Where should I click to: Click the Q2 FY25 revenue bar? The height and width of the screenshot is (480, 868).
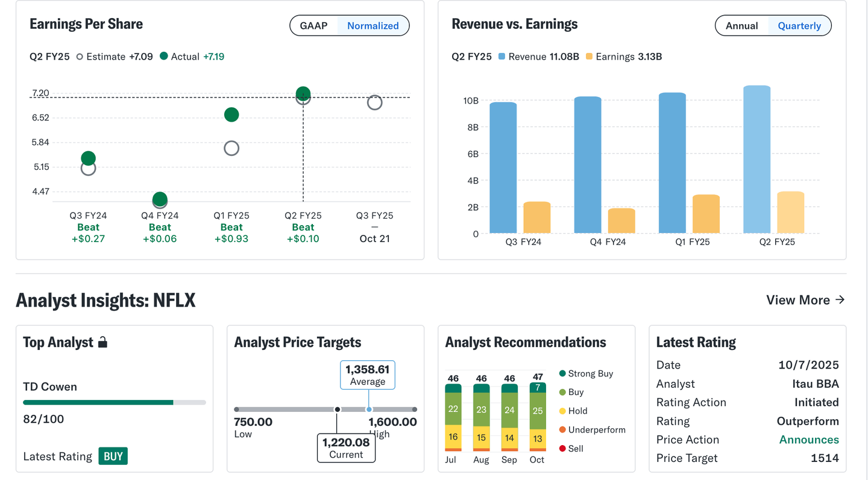[x=757, y=160]
